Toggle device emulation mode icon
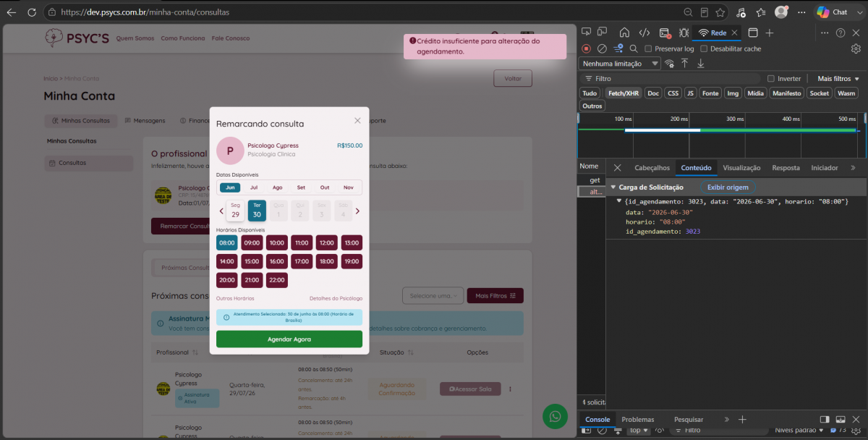Viewport: 868px width, 440px height. 603,33
